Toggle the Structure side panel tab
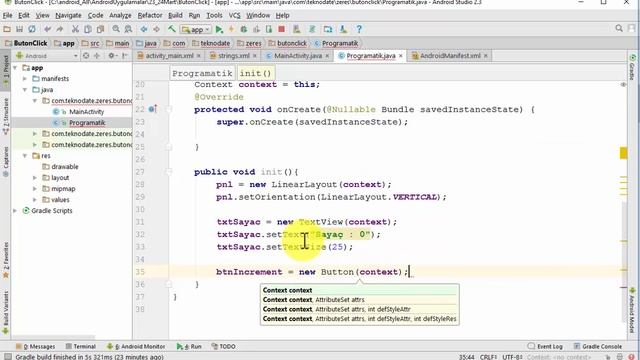The width and height of the screenshot is (640, 360). [x=6, y=117]
